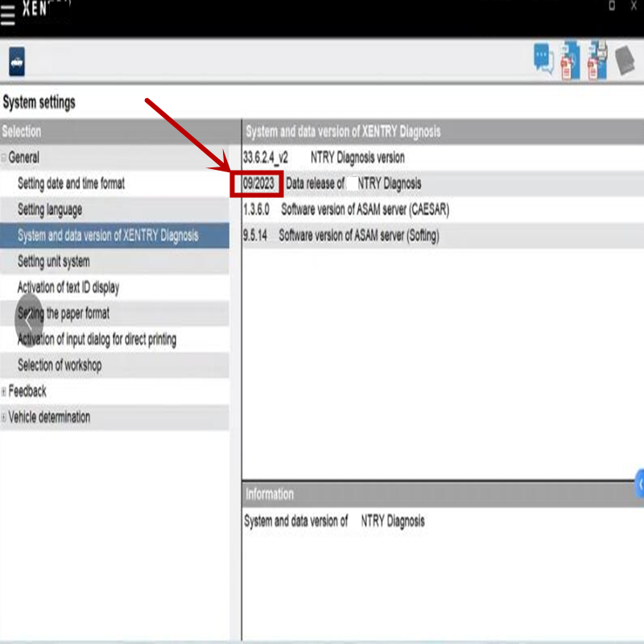
Task: Click the System settings title
Action: point(39,102)
